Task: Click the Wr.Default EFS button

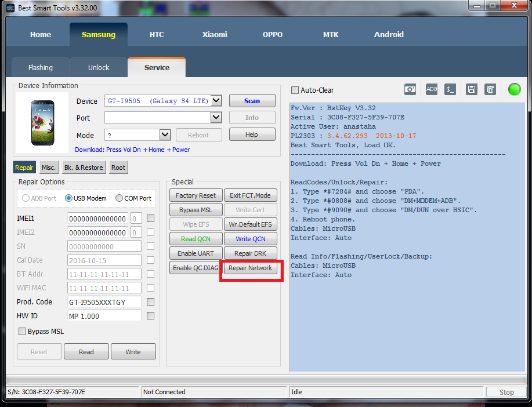Action: click(x=251, y=224)
